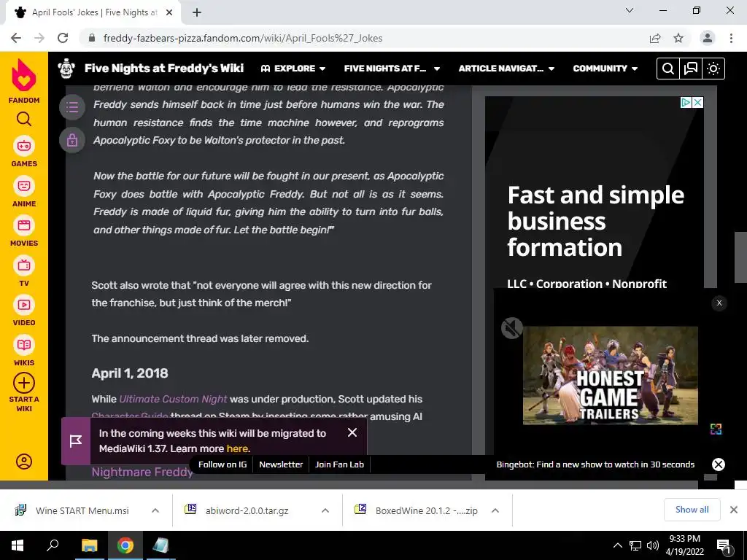The image size is (747, 560).
Task: Expand the Explore dropdown menu
Action: 293,69
